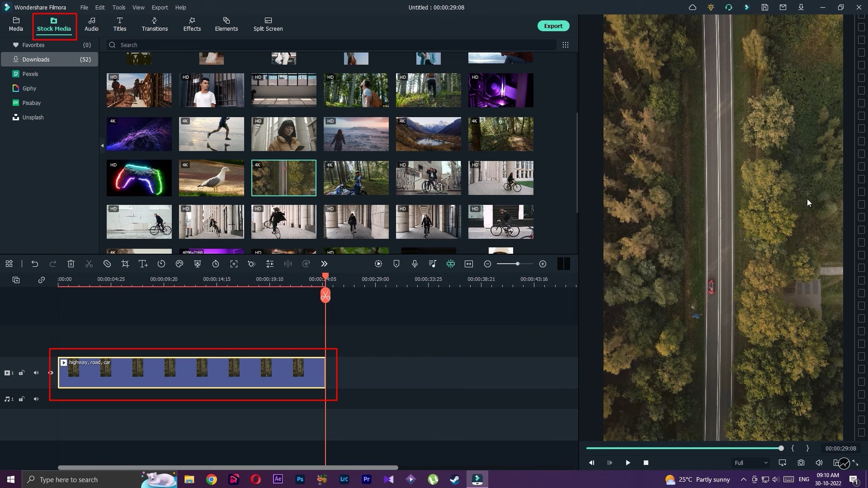This screenshot has height=488, width=868.
Task: Show hidden system tray icons
Action: 743,479
